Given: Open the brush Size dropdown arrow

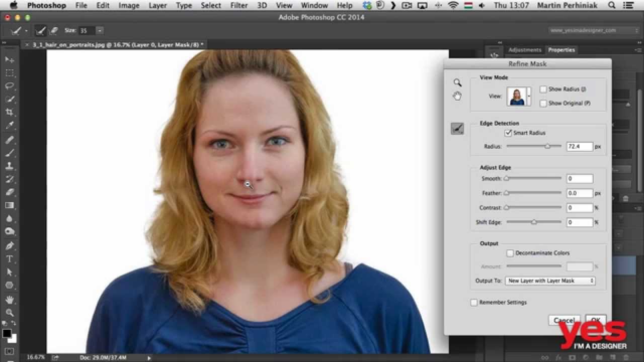Looking at the screenshot, I should click(100, 31).
